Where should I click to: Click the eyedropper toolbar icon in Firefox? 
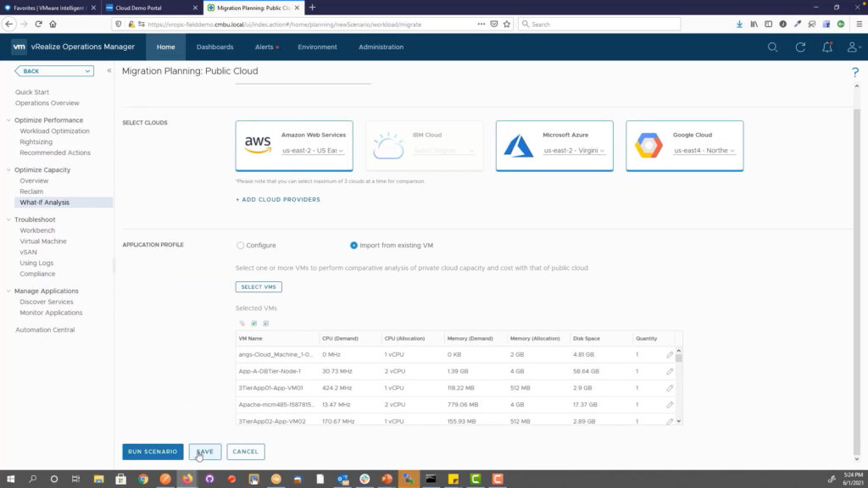point(797,25)
